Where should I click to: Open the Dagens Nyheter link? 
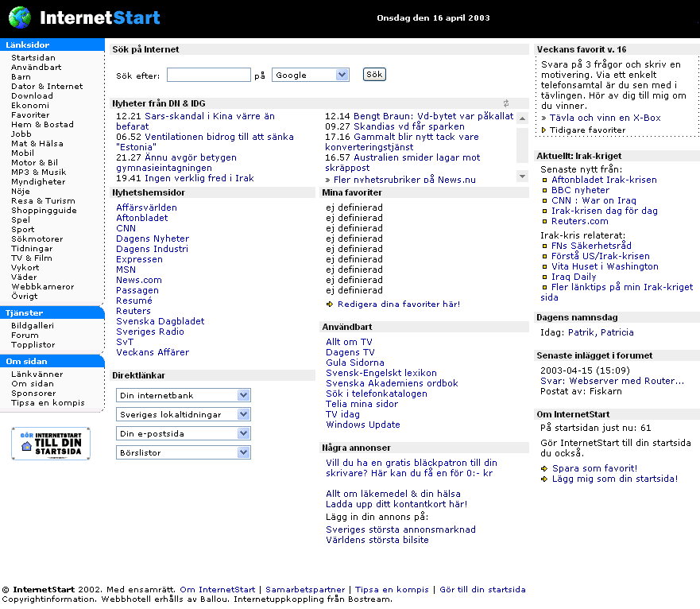point(153,239)
